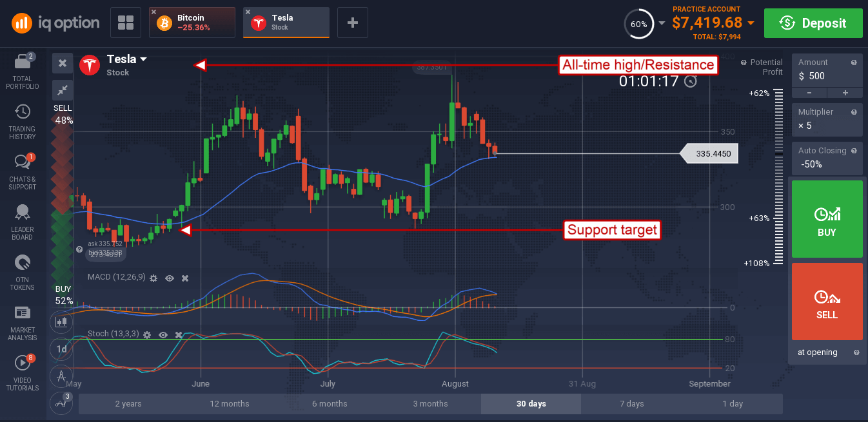Click the IQ Option logo
Screen dimensions: 868x422
click(55, 23)
